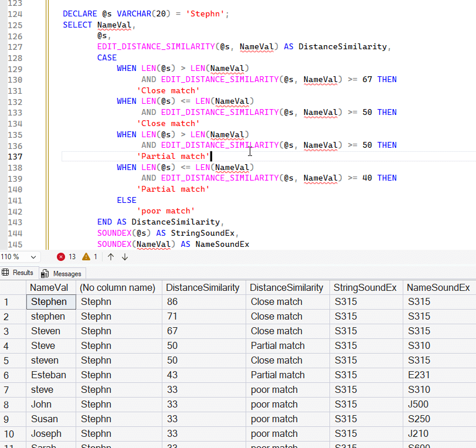Select the E231 NameSoundEx cell
This screenshot has height=448, width=476.
point(419,375)
